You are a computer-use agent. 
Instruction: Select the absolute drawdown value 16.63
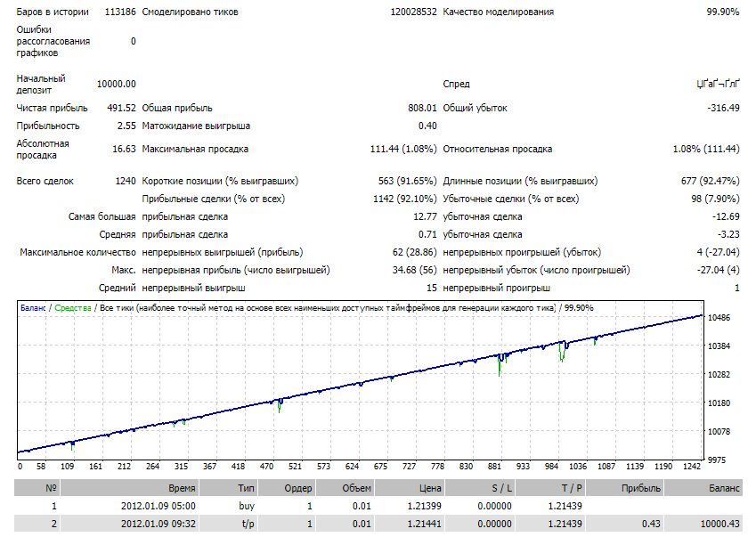[124, 149]
